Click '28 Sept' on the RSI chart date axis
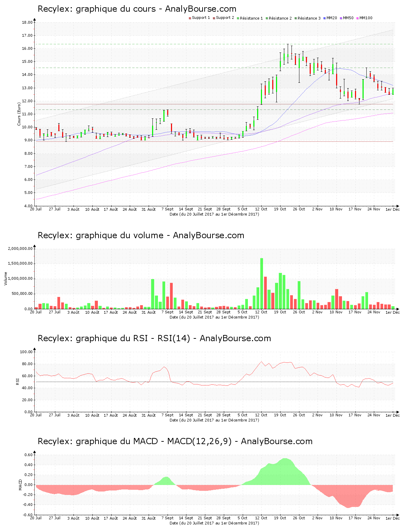 click(224, 415)
